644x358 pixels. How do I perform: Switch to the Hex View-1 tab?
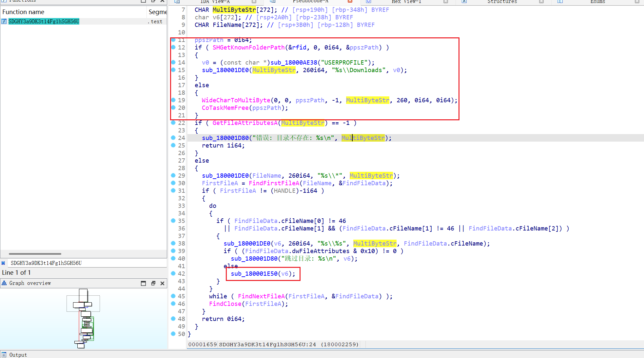tap(406, 2)
